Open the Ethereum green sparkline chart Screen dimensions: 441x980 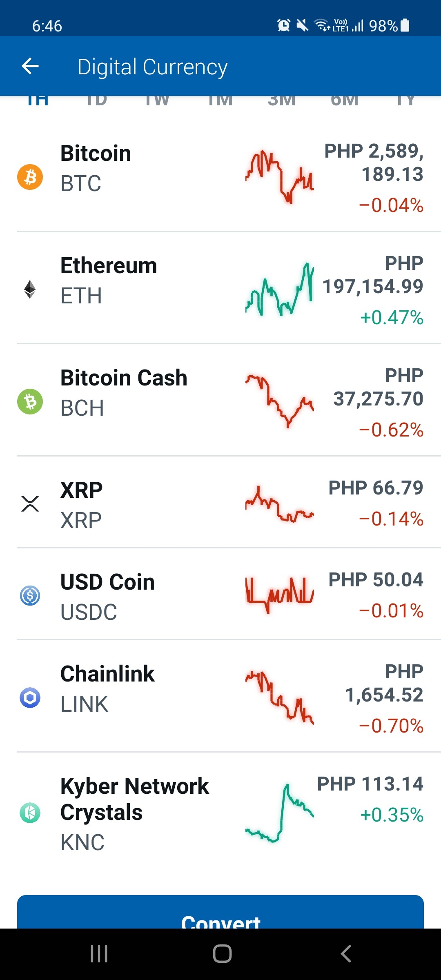[280, 290]
